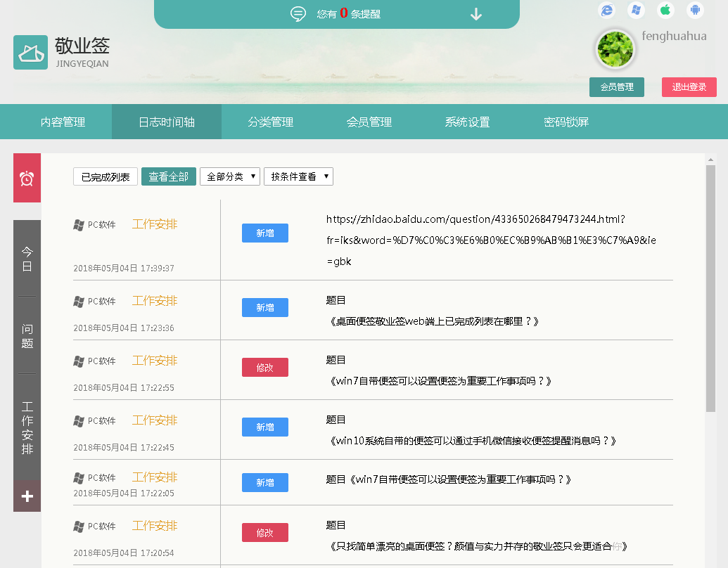Click 工作安排 on the 17:23:36 entry
Screen dimensions: 728x568
pos(155,301)
